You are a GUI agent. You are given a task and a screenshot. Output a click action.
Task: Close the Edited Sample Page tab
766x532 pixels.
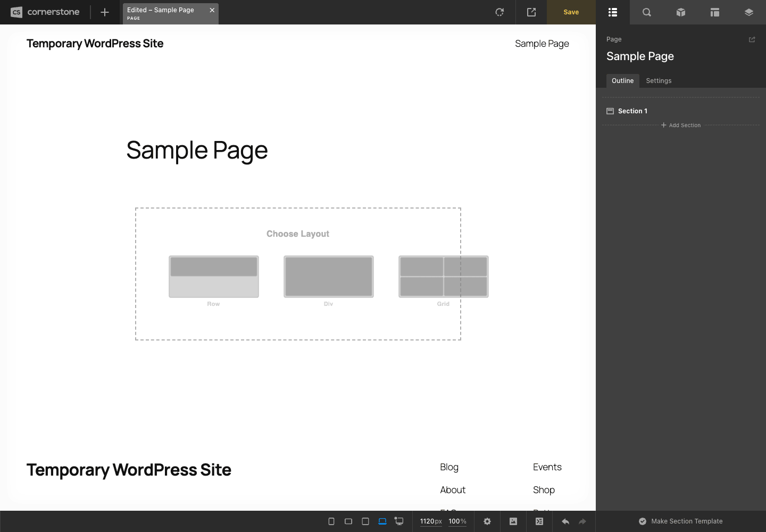[212, 10]
